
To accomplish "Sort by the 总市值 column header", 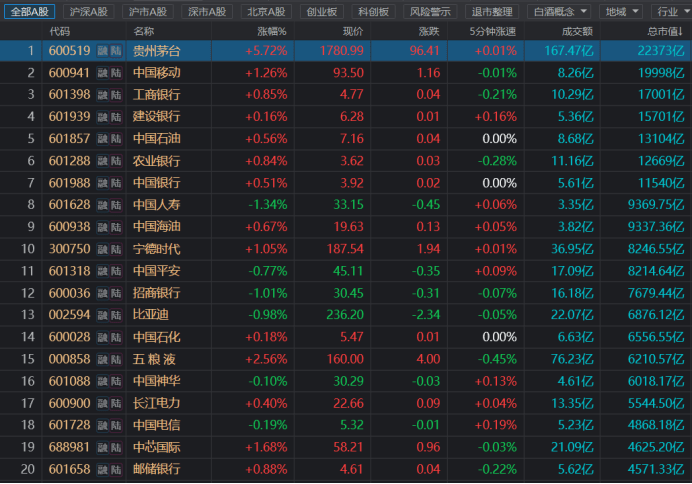I will [x=665, y=31].
